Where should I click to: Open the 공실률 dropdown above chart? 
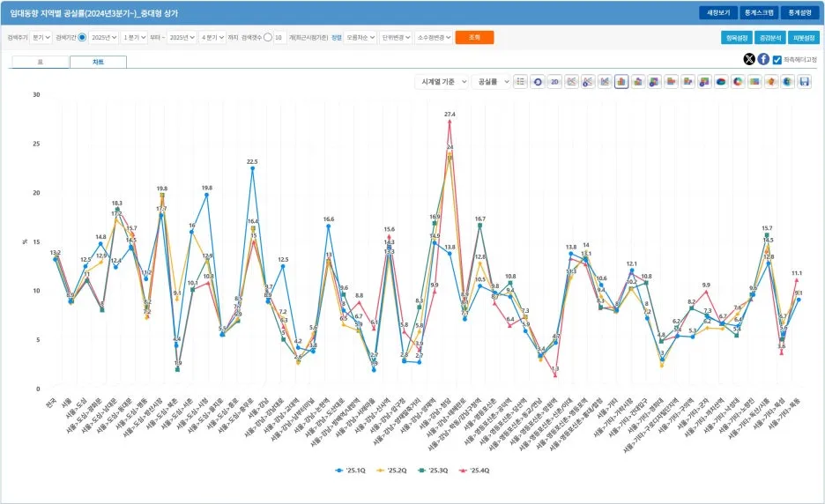491,82
